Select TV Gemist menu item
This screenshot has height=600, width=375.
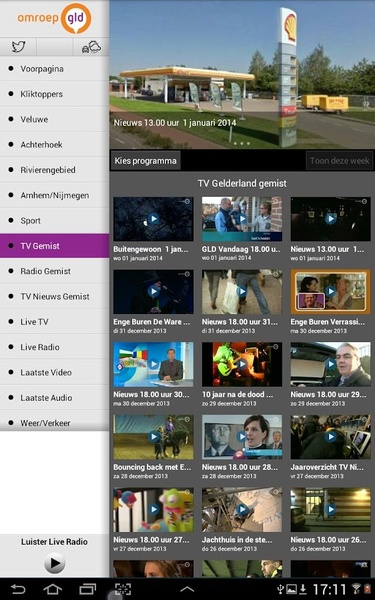(54, 246)
